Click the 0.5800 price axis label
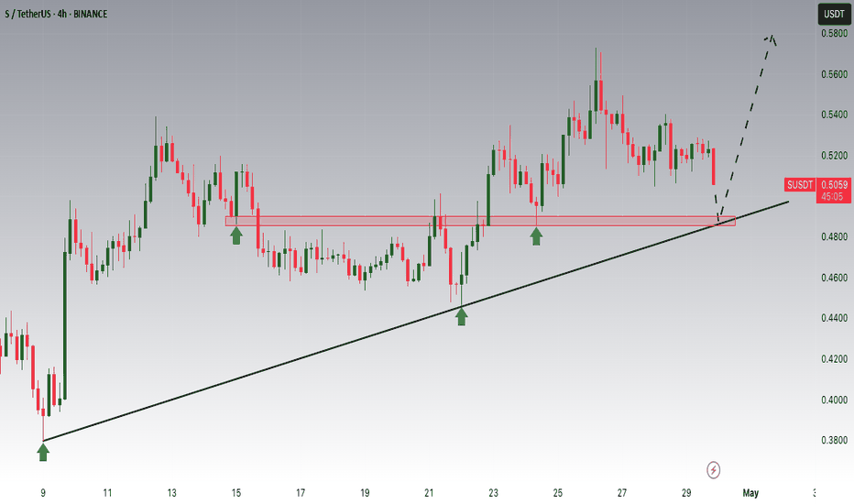 [835, 33]
